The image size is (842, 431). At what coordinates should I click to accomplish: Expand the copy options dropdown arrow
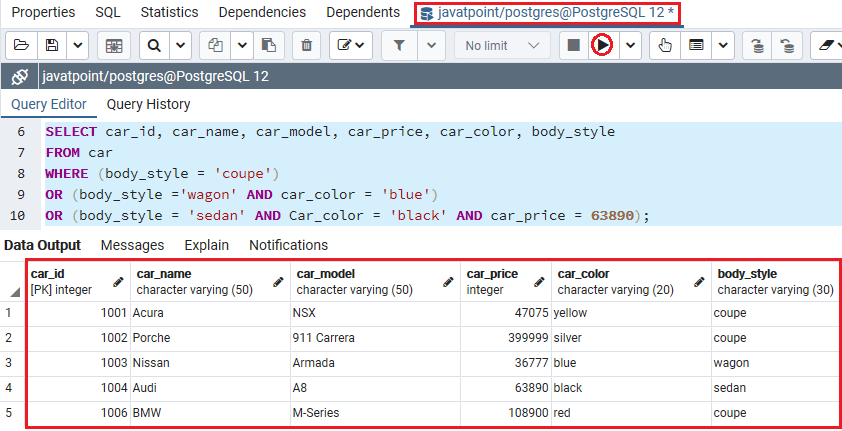click(242, 46)
